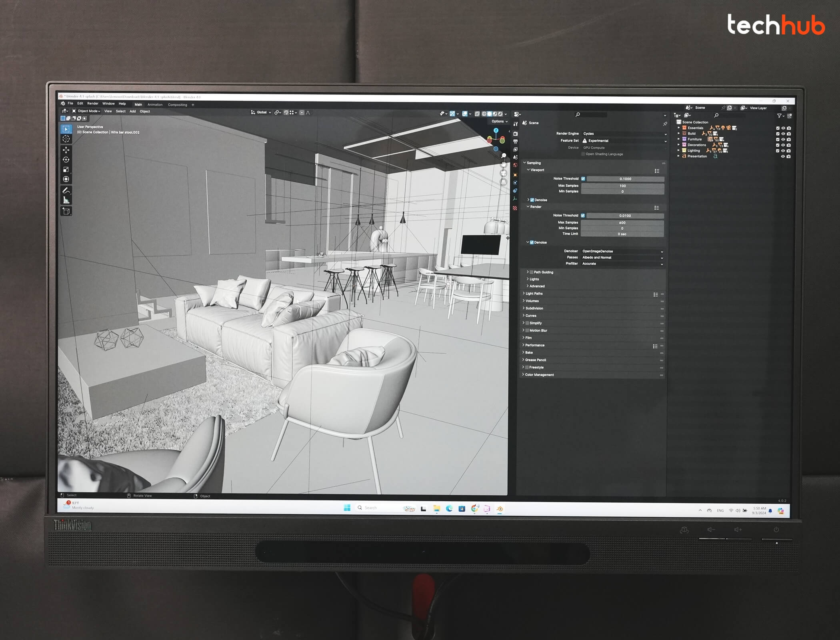This screenshot has height=640, width=840.
Task: Click the new collection icon in outliner
Action: tap(789, 116)
